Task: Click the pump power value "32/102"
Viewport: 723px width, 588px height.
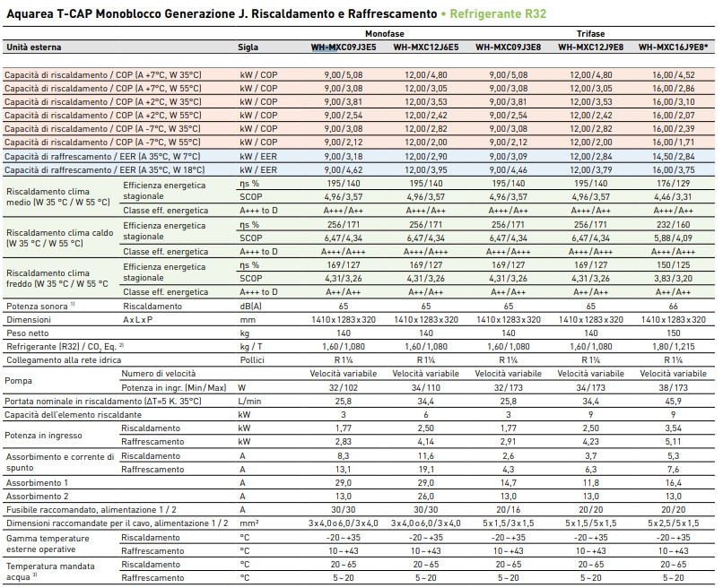Action: point(344,387)
